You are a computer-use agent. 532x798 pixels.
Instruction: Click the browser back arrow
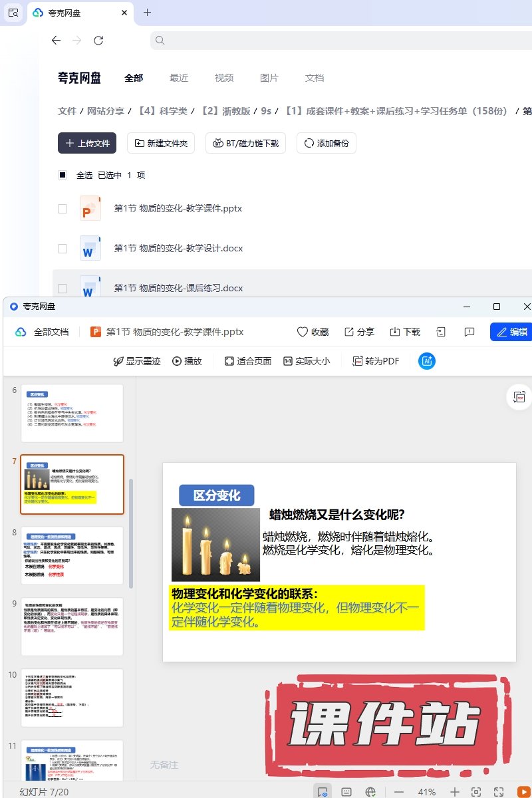(56, 41)
